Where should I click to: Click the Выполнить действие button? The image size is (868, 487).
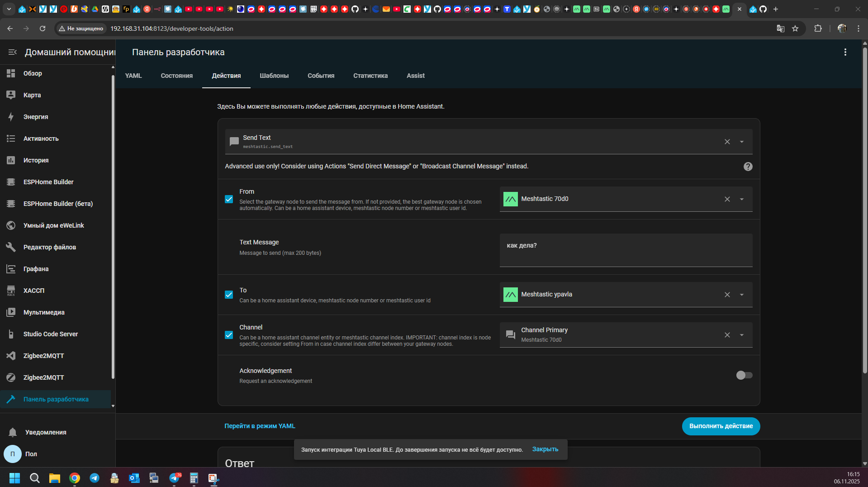721,426
